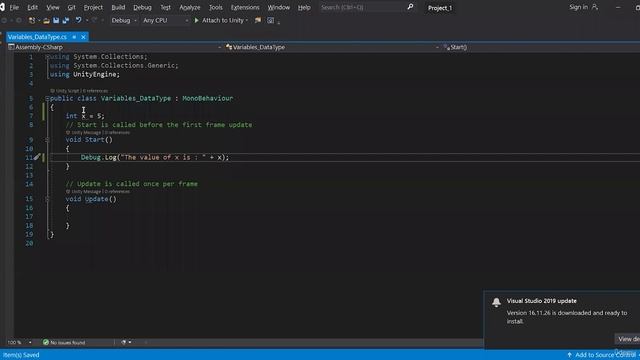Click the screwdriver quick actions icon
The image size is (640, 360).
coord(37,157)
